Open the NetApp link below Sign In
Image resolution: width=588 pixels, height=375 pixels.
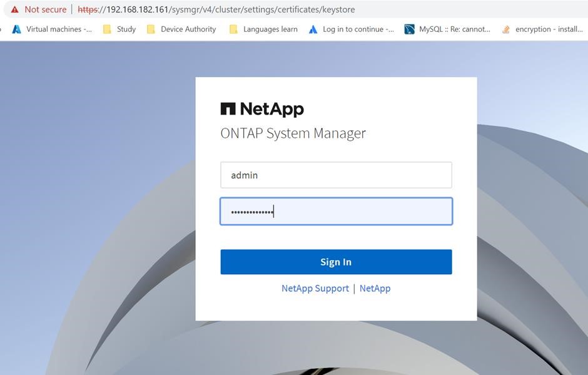375,288
